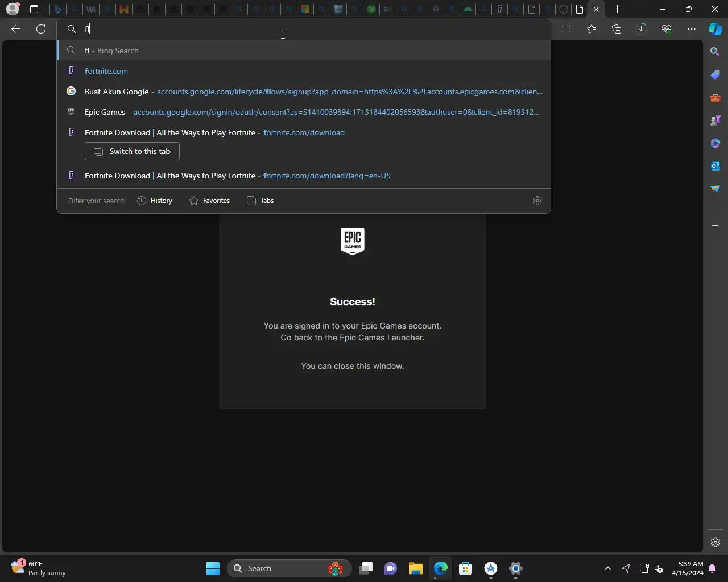Switch to the green Td icon tab

coord(371,9)
